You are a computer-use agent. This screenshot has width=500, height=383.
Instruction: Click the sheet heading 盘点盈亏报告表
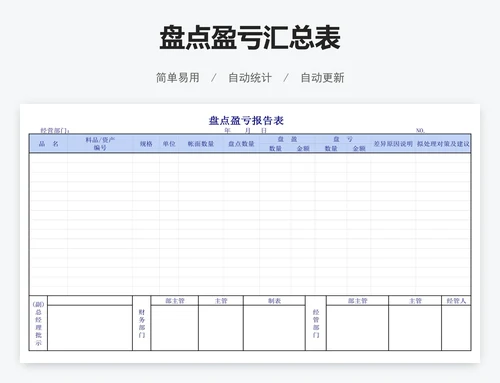[246, 120]
